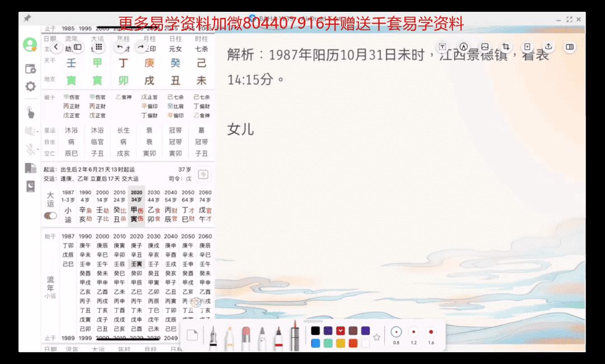Select the 2030 乙卯 大运 column
The height and width of the screenshot is (364, 605).
(x=153, y=206)
